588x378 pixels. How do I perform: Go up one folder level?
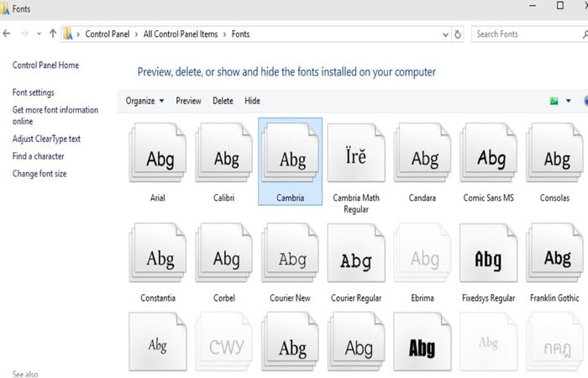pos(53,34)
